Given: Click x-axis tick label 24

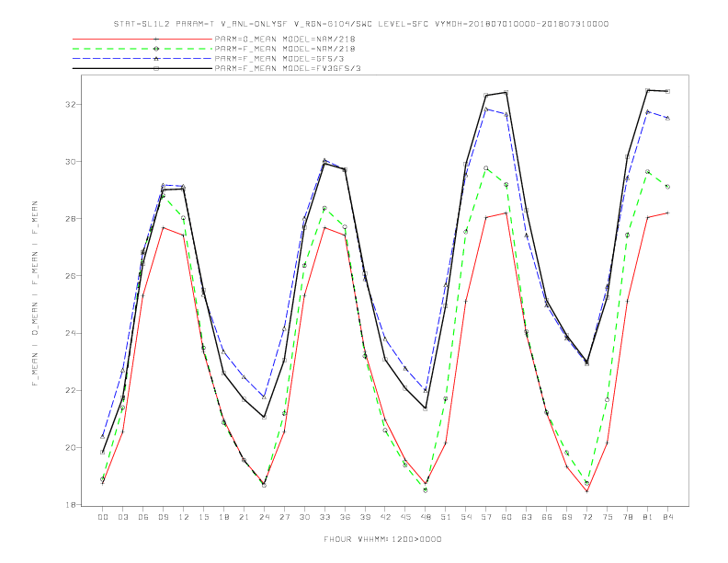Looking at the screenshot, I should pos(264,517).
